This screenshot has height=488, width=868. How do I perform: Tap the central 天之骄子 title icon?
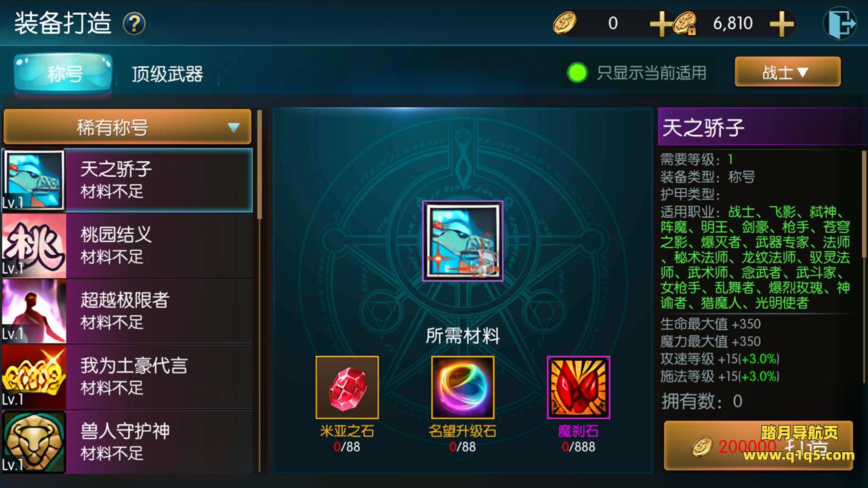[463, 241]
